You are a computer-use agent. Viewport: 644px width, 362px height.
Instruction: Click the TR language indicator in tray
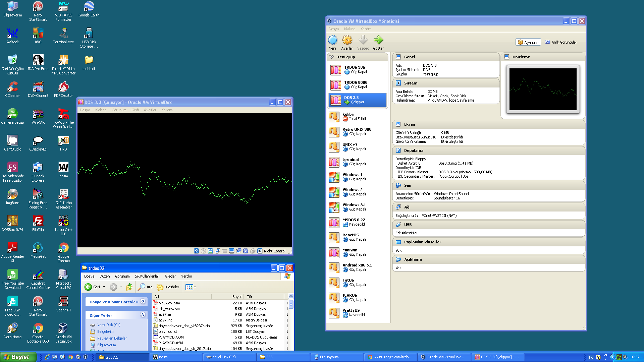[590, 357]
